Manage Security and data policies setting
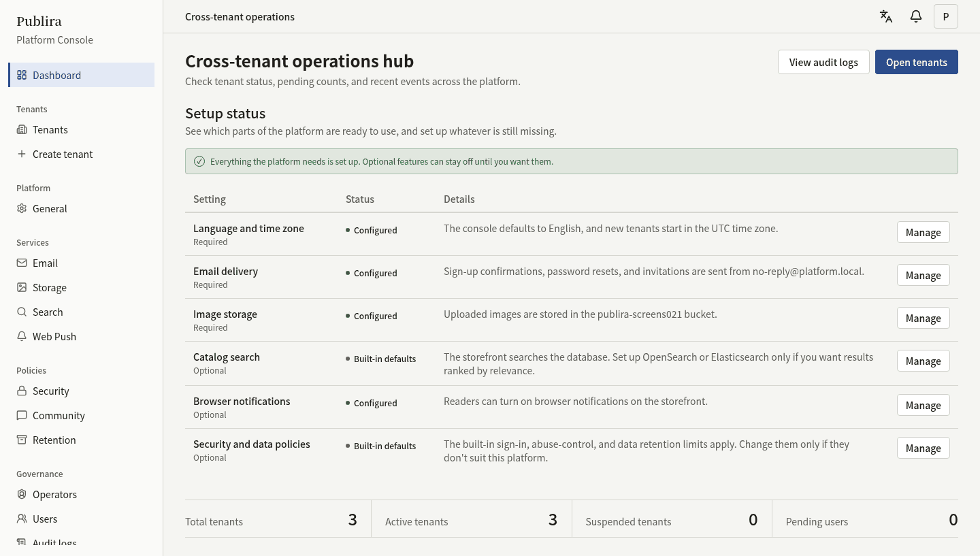The image size is (980, 556). tap(923, 448)
